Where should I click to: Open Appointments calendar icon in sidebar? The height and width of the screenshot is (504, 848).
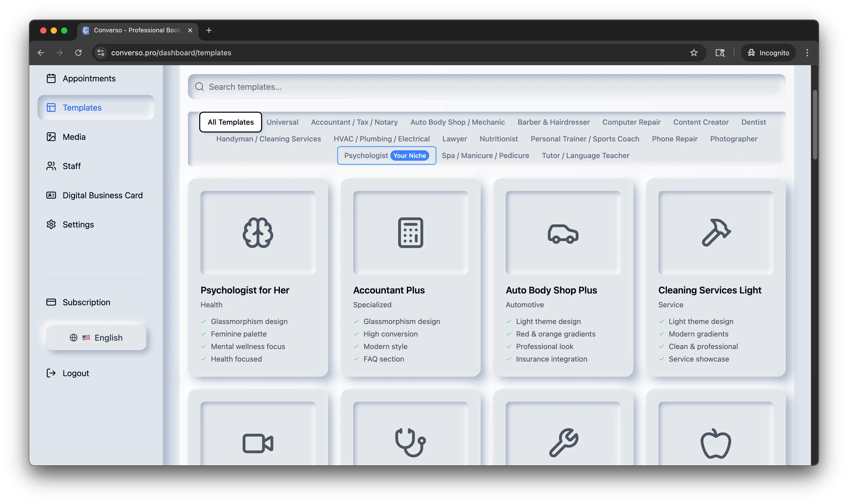[x=51, y=79]
